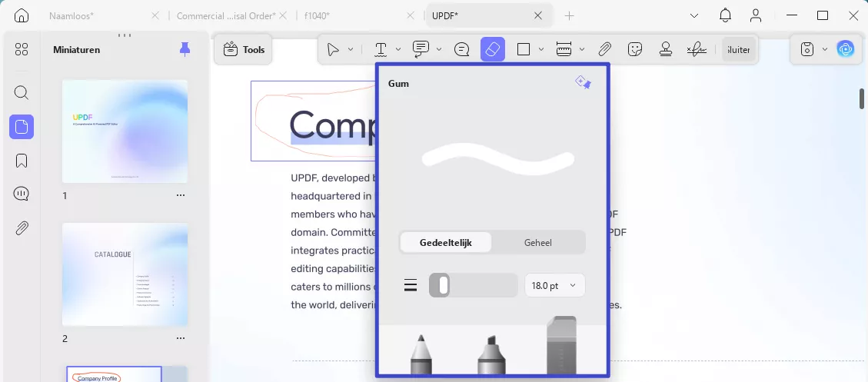The height and width of the screenshot is (382, 868).
Task: Open the bookmarks panel icon
Action: (21, 161)
